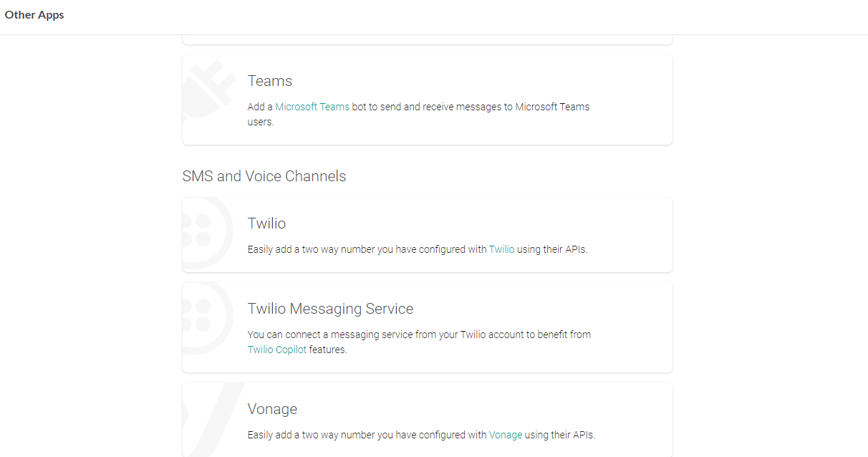Follow the Twilio link in Twilio description
The height and width of the screenshot is (457, 868).
pyautogui.click(x=501, y=250)
